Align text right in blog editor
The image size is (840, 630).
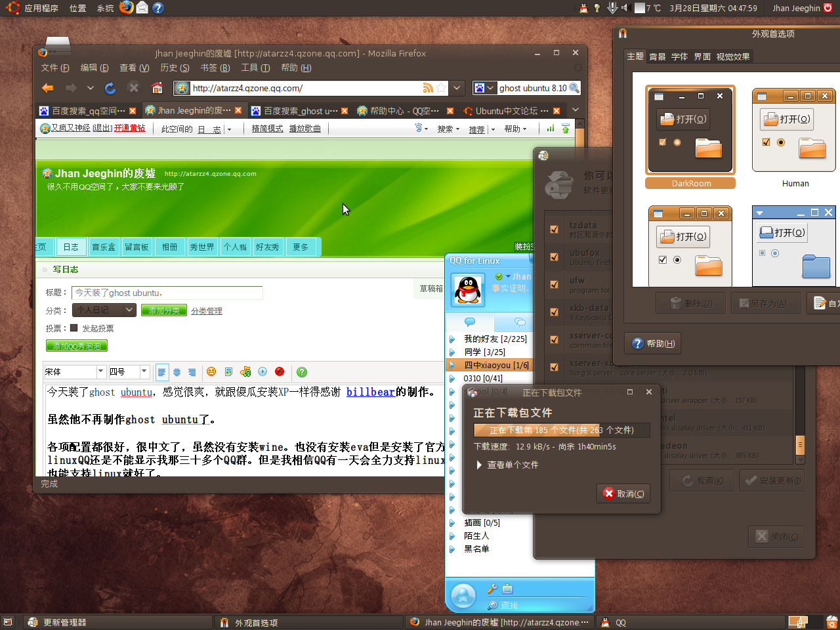192,372
